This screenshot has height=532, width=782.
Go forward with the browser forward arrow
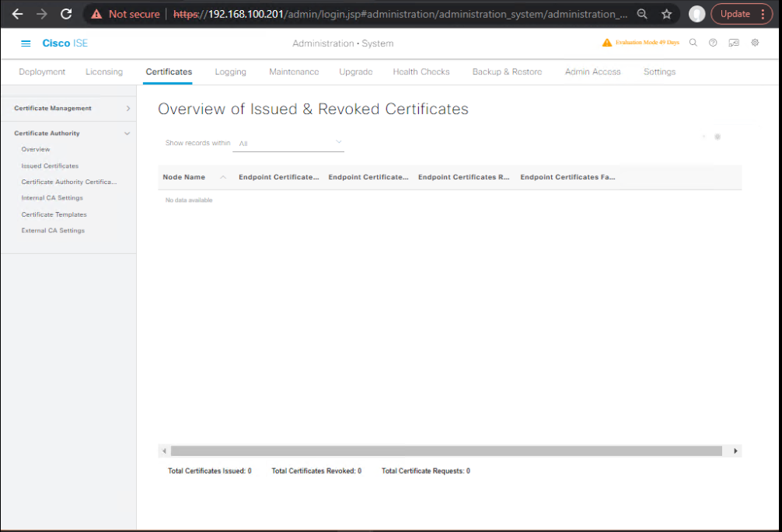point(42,14)
